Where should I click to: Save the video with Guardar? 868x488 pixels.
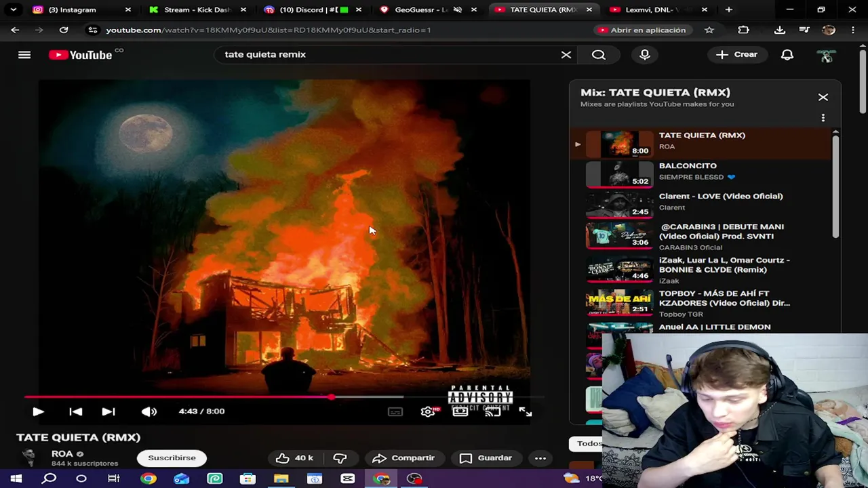[486, 458]
